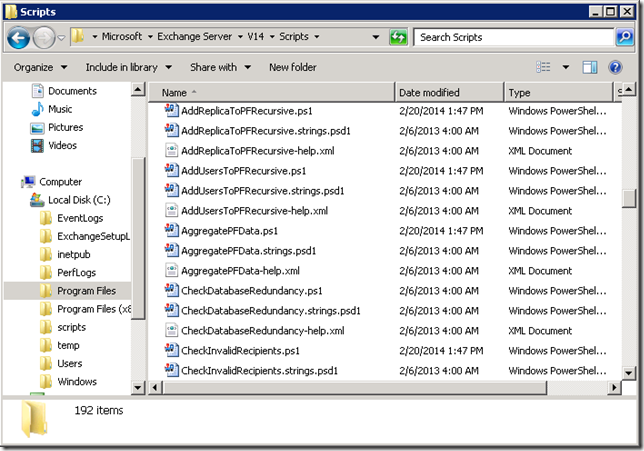
Task: Open the PerfLogs folder in the tree
Action: 68,272
